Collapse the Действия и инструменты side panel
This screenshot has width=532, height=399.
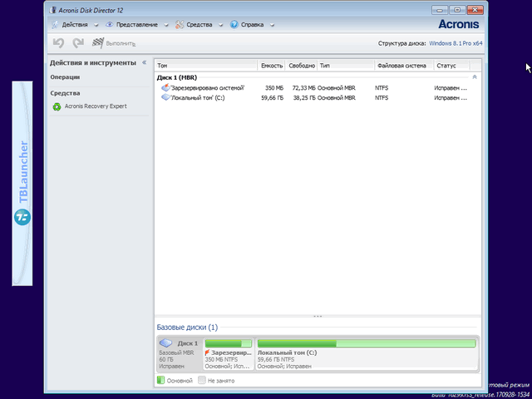pos(144,62)
